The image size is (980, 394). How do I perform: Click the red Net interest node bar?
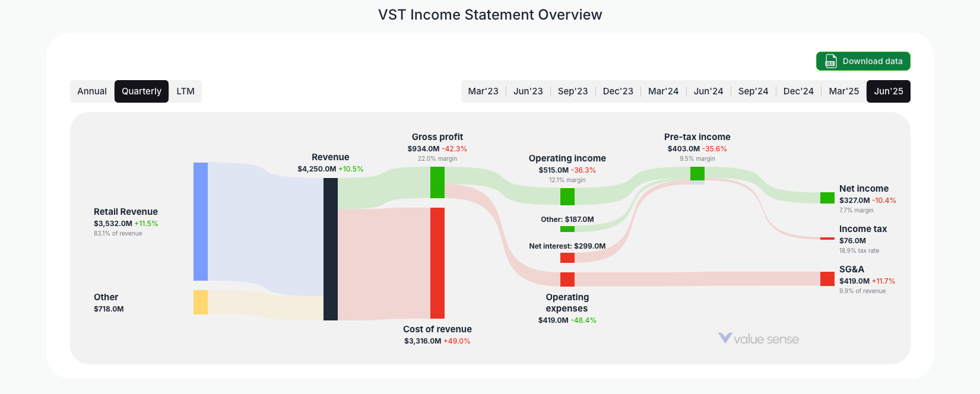567,258
